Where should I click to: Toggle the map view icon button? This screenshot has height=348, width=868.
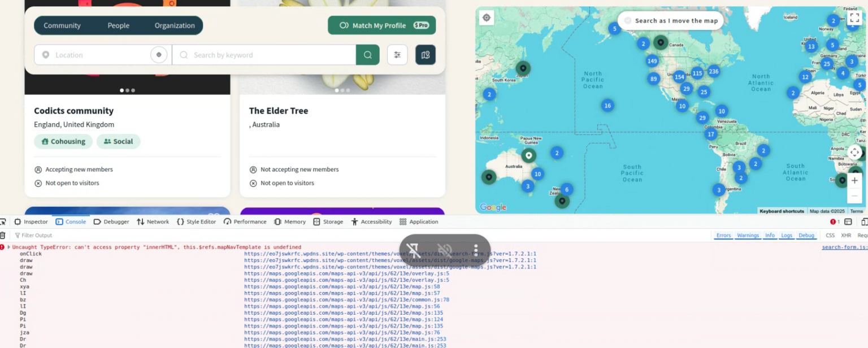click(x=426, y=55)
